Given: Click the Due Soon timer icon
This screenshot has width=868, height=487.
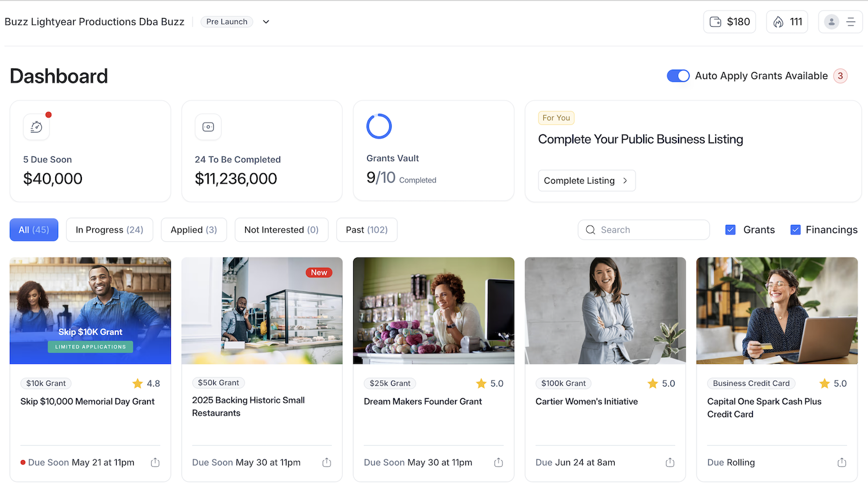Looking at the screenshot, I should point(36,127).
